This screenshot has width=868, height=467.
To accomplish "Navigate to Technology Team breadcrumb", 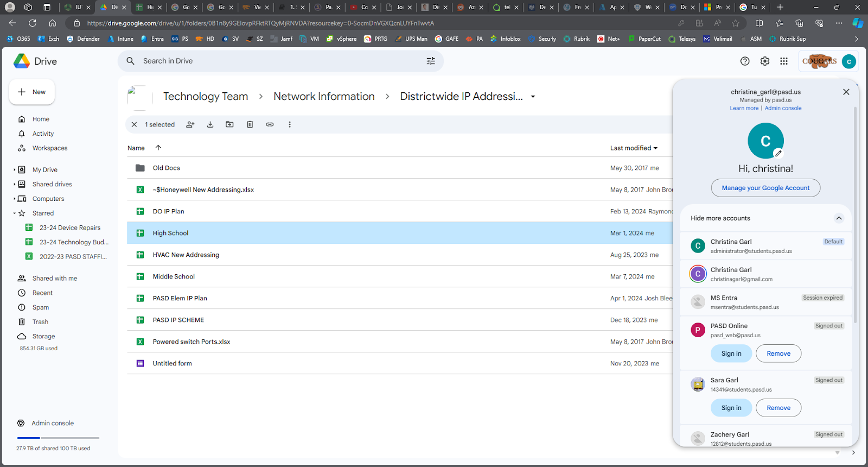I will (206, 97).
